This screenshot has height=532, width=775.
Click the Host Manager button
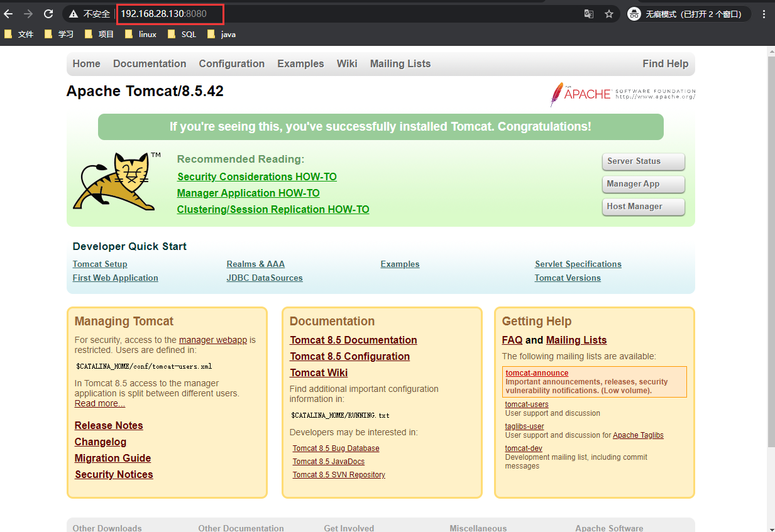pyautogui.click(x=643, y=207)
